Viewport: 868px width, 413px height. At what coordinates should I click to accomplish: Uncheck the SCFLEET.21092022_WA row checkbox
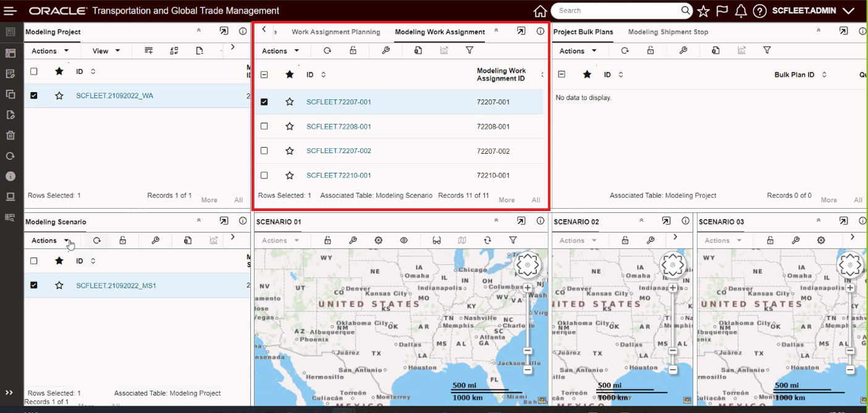coord(34,96)
